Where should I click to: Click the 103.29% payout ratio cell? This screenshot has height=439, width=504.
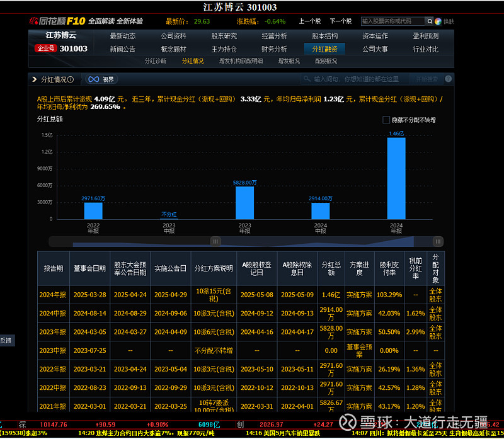tap(389, 295)
